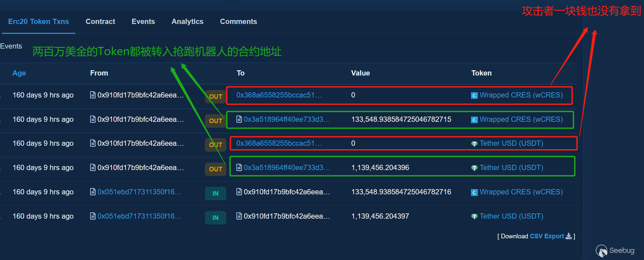
Task: Open Tether USD link in the 1,139,456.204397 row
Action: coord(511,216)
